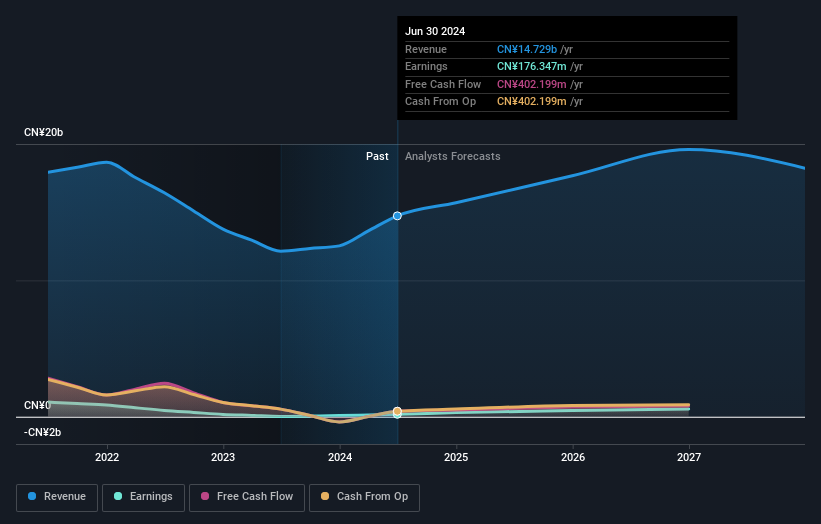Click the orange marker on the cash flow line

point(398,411)
